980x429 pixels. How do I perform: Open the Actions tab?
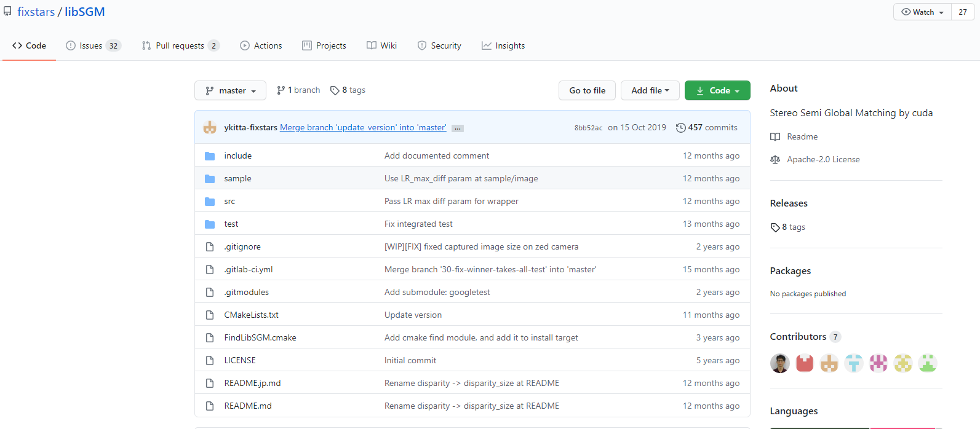click(261, 45)
